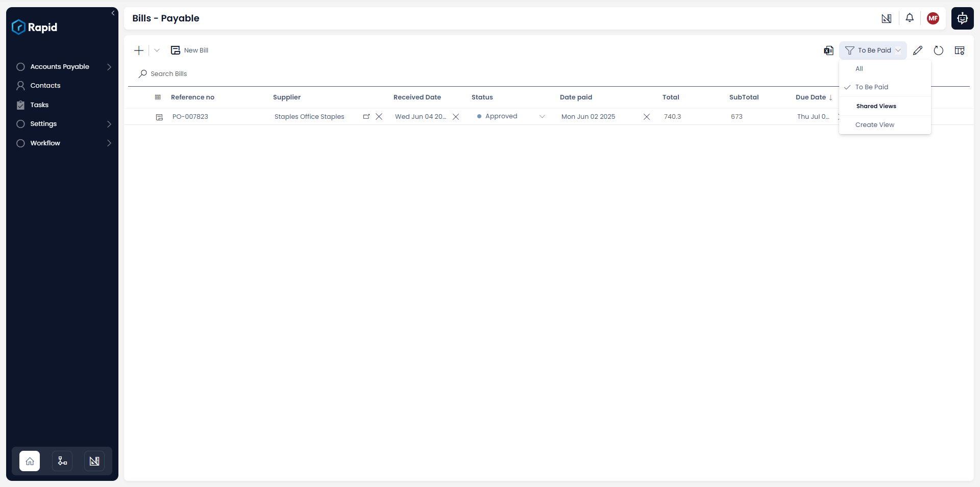The image size is (980, 487).
Task: Collapse the sidebar with the chevron
Action: coord(113,13)
